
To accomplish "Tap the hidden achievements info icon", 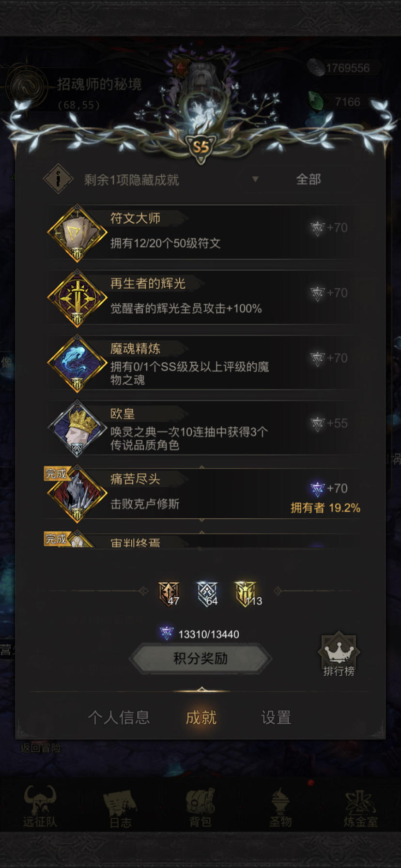I will point(58,179).
